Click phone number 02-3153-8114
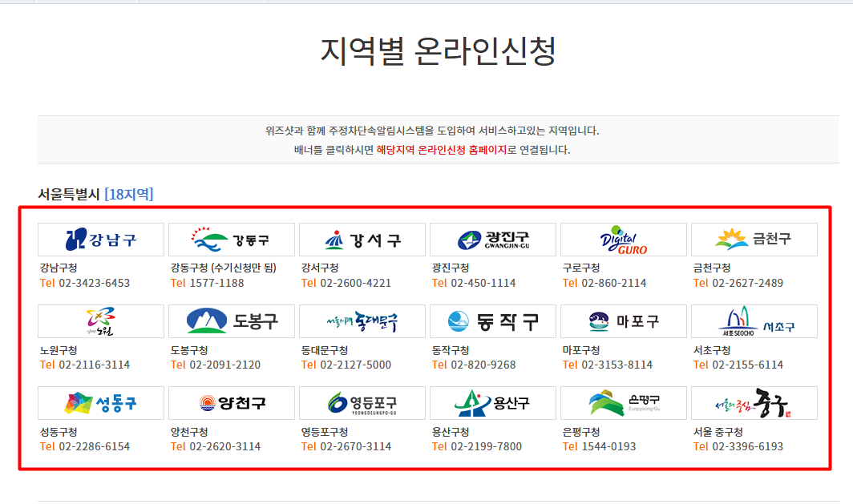Screen dimensions: 853x504 coord(617,365)
